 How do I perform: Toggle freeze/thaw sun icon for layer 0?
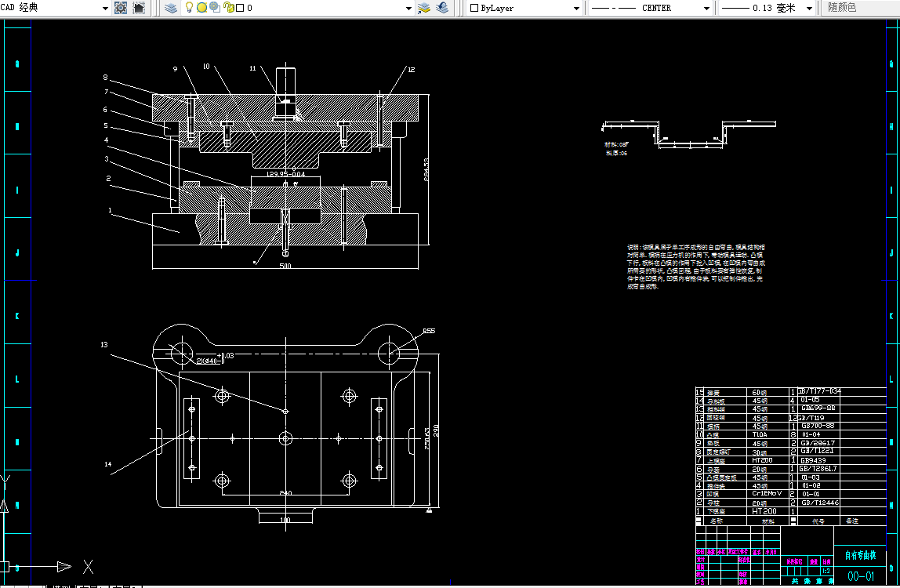[x=201, y=8]
